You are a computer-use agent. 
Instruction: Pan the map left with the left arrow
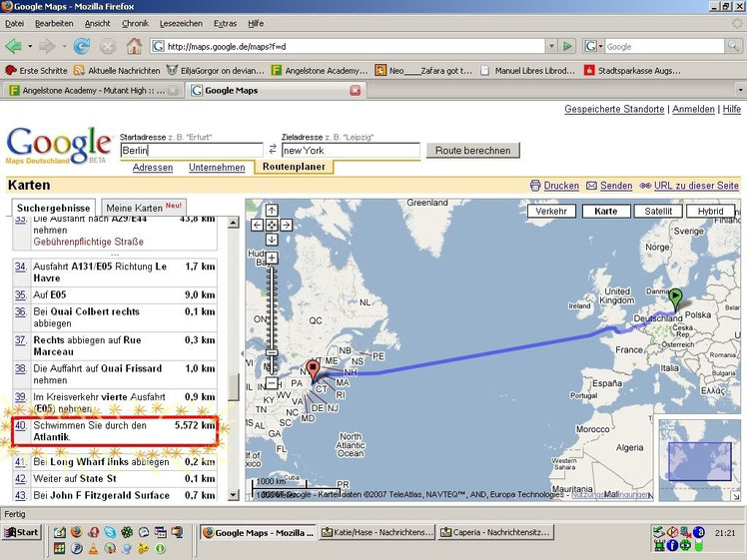click(257, 225)
